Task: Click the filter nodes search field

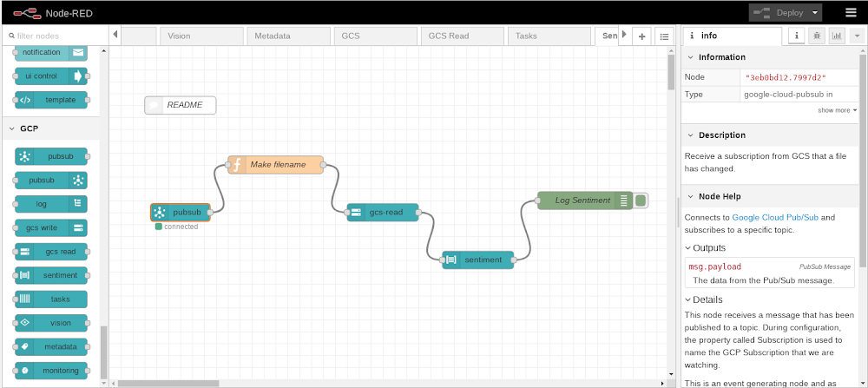Action: pos(56,36)
